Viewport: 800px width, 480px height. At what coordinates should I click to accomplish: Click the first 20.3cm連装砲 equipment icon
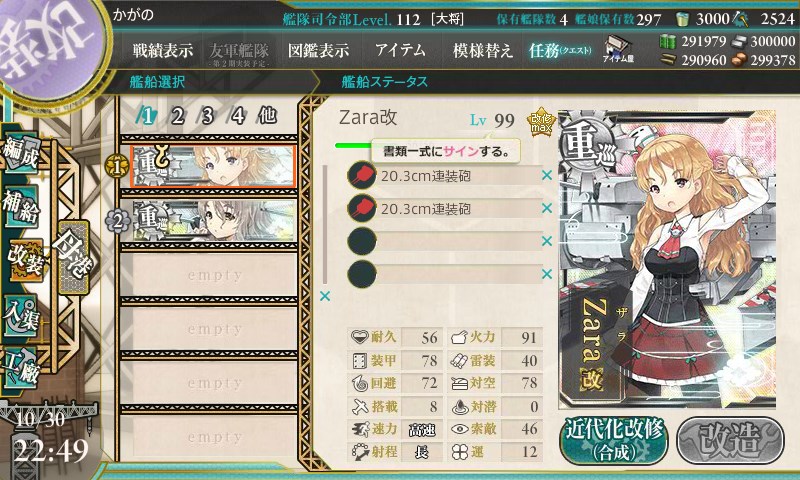362,175
